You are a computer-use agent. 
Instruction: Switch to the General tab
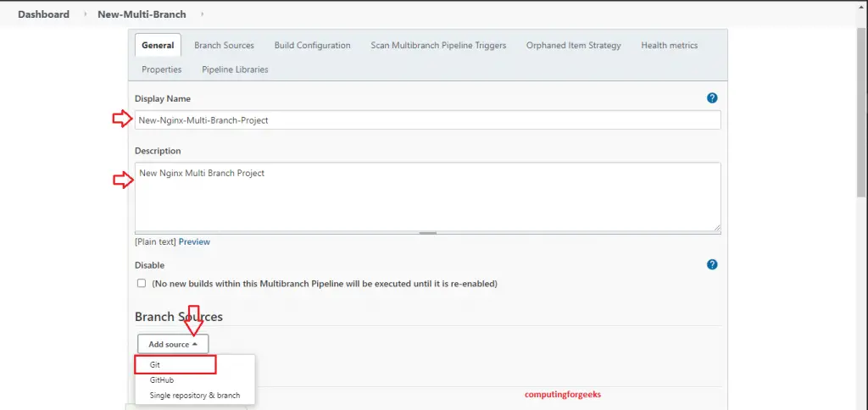pyautogui.click(x=158, y=46)
